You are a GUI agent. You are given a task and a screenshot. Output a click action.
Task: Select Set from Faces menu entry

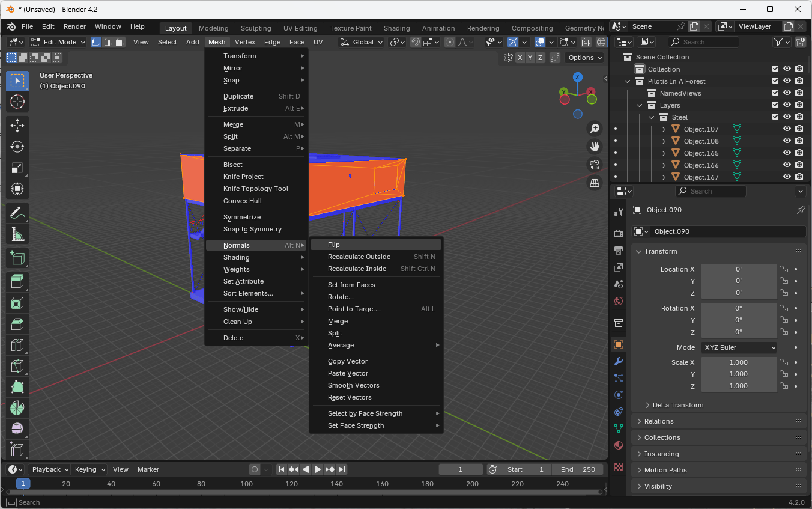[x=376, y=285]
